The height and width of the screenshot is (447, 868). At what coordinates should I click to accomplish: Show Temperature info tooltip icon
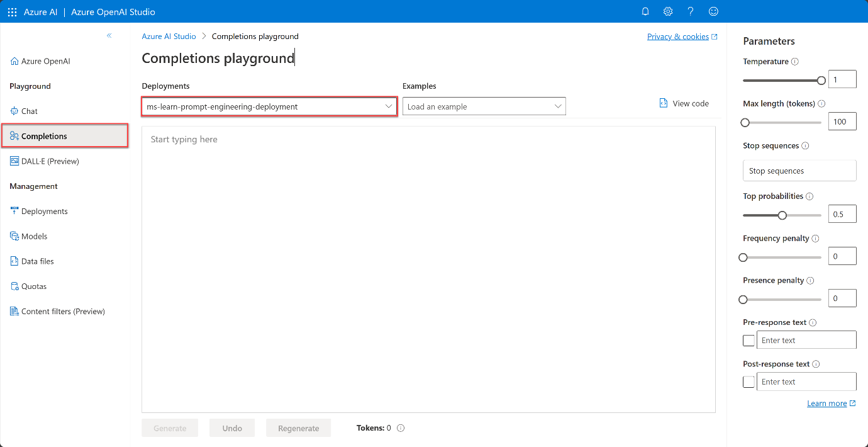795,62
